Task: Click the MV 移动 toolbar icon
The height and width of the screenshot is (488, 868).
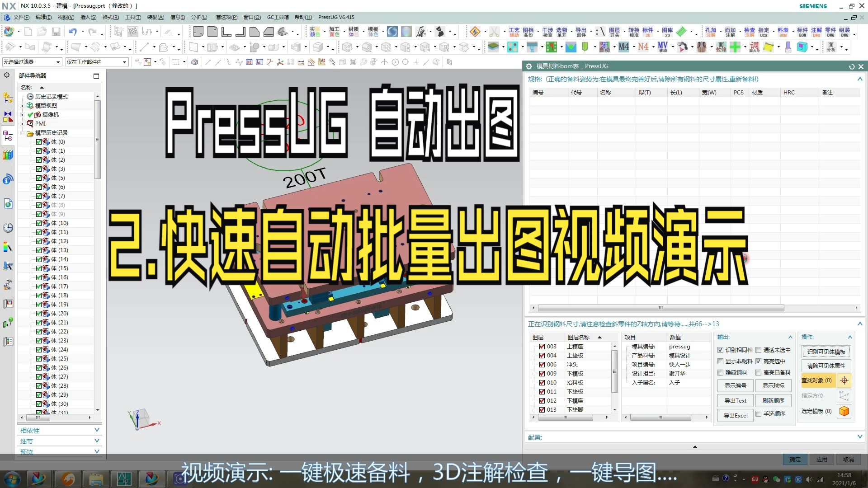Action: point(663,47)
